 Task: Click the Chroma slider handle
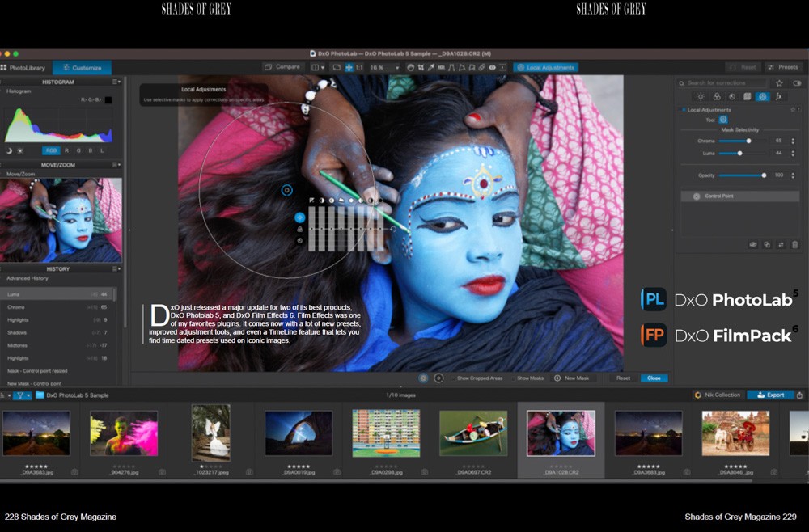coord(748,141)
